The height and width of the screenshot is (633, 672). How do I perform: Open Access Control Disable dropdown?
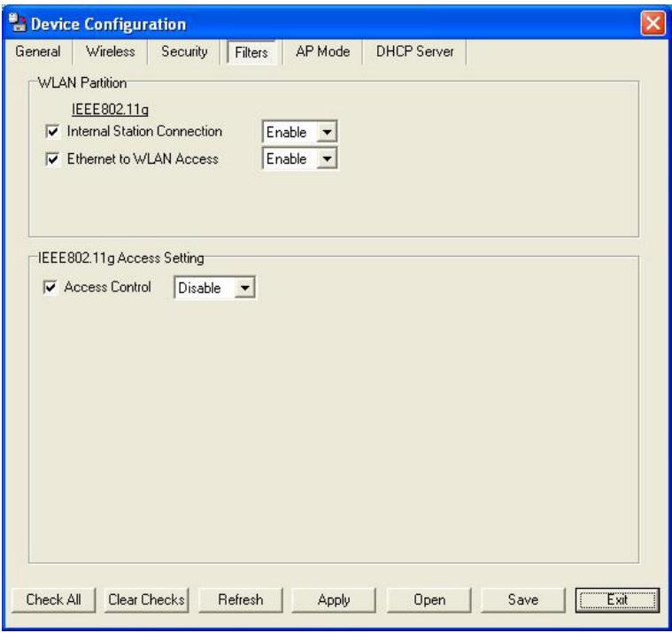coord(244,288)
